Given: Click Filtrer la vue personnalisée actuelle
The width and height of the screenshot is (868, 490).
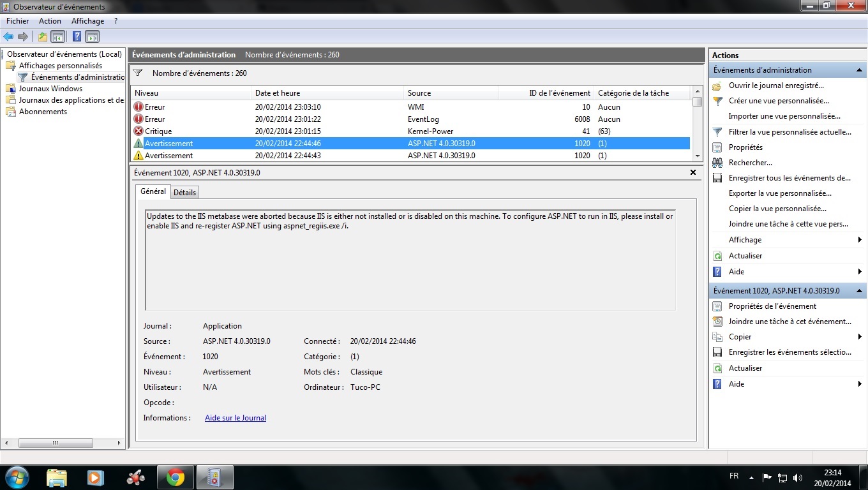Looking at the screenshot, I should (x=789, y=132).
